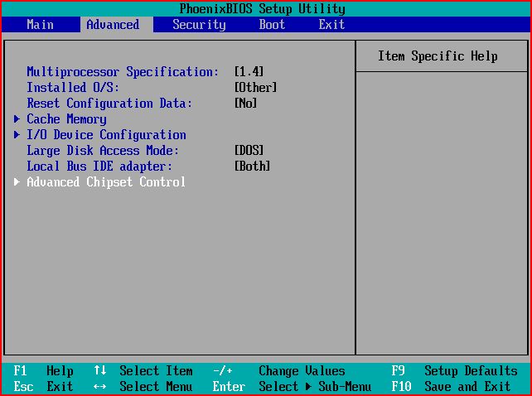Click the -/+ Change Values hint
The width and height of the screenshot is (532, 396).
(278, 370)
